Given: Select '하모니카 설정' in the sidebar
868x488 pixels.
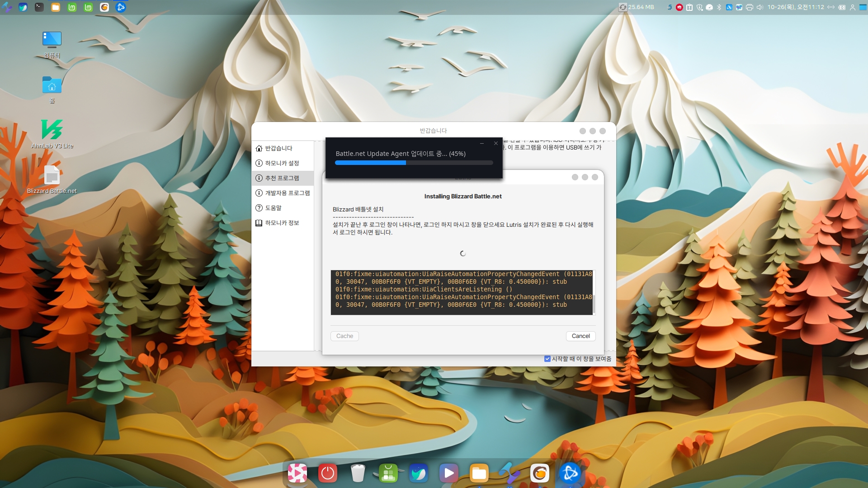Looking at the screenshot, I should click(282, 163).
